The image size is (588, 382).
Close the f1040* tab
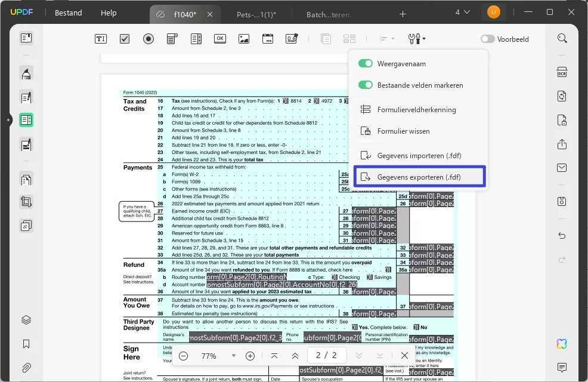[210, 14]
